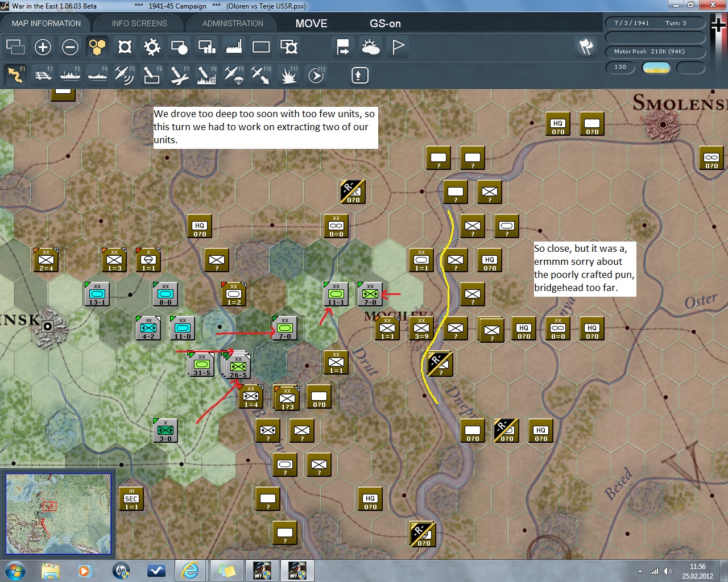Click the minimap overview in the corner
728x582 pixels.
coord(59,514)
